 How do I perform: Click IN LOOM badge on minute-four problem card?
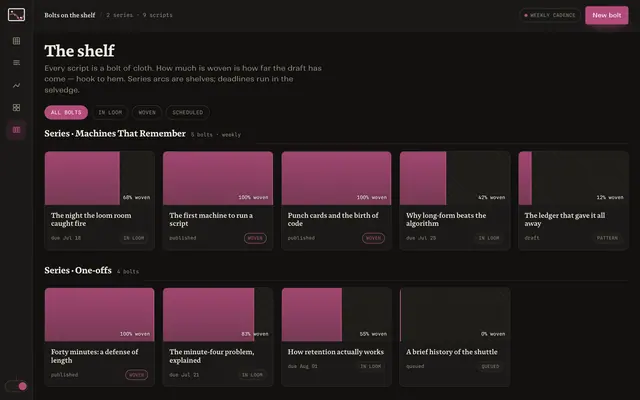252,375
